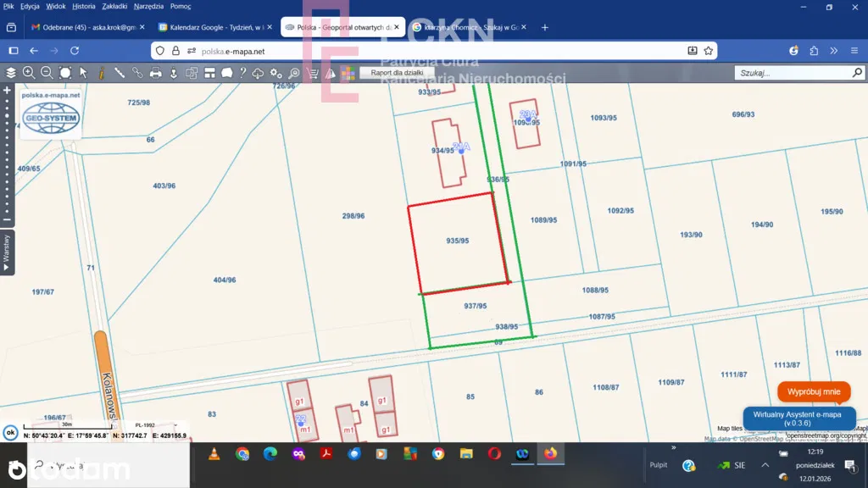Toggle the arrow pointer selection tool
The height and width of the screenshot is (488, 868).
83,73
